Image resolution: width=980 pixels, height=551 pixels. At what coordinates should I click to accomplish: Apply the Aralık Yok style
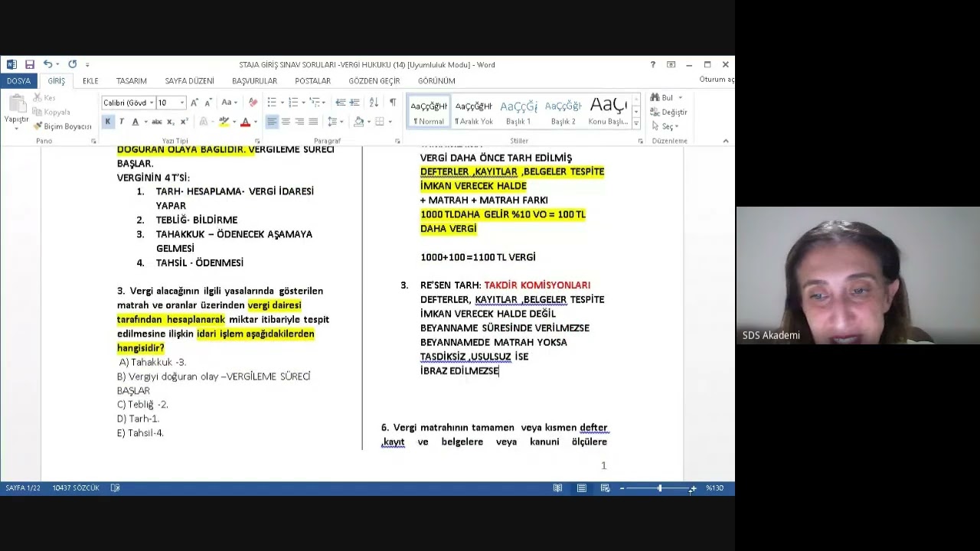(x=474, y=112)
